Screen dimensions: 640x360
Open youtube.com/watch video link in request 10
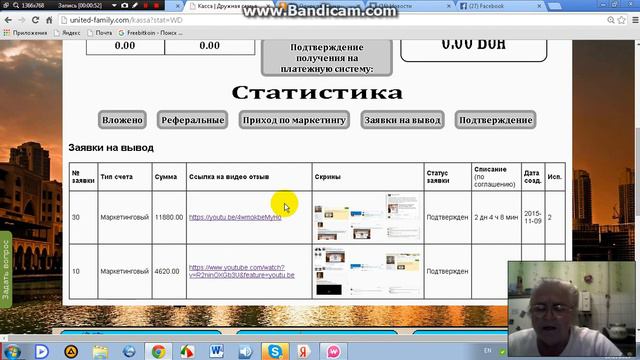(242, 271)
